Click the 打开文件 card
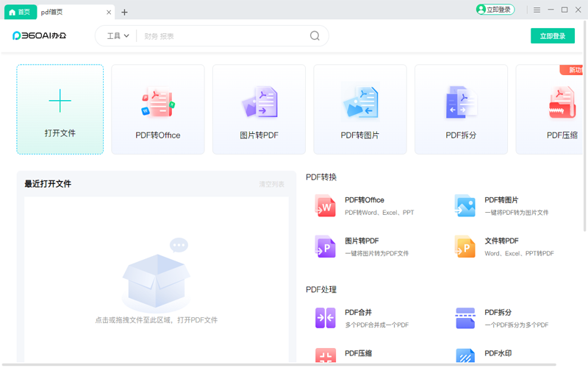Screen dimensions: 588x368 60,110
